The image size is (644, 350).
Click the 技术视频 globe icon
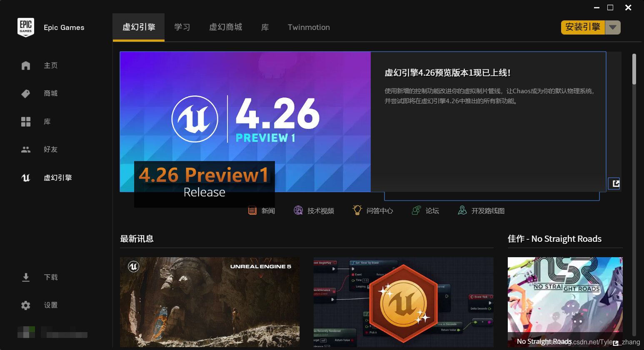[298, 211]
